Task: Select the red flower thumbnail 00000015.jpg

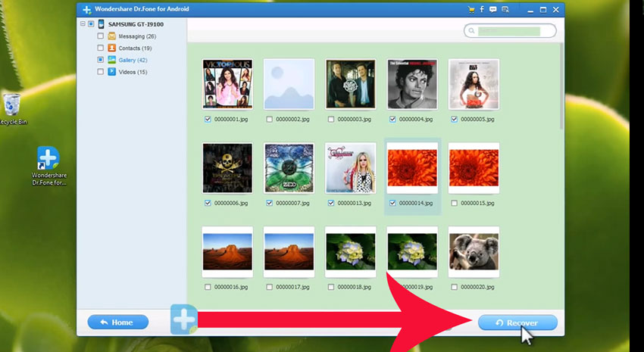Action: pos(474,168)
